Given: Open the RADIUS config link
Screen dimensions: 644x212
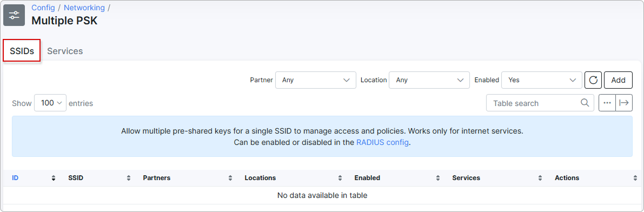Looking at the screenshot, I should tap(382, 143).
